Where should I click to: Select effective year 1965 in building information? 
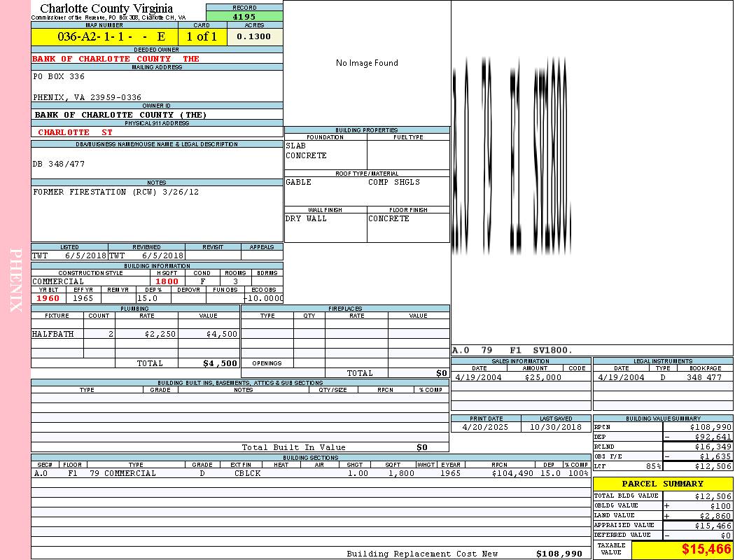pos(83,298)
